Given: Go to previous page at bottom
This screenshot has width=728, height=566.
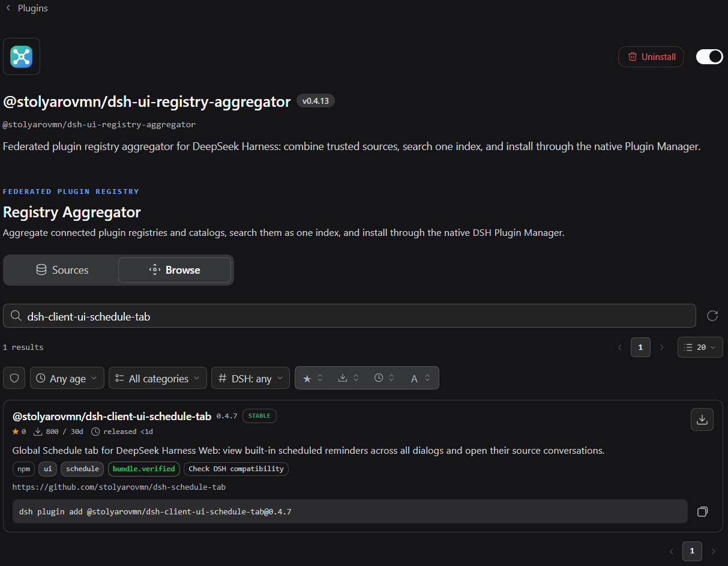Looking at the screenshot, I should [x=672, y=551].
